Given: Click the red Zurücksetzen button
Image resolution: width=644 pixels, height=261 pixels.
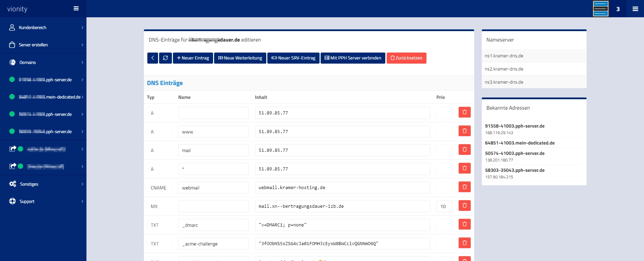Looking at the screenshot, I should [406, 58].
